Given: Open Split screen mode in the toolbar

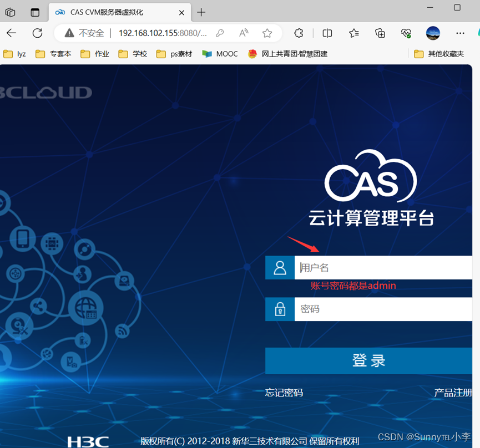Looking at the screenshot, I should point(327,33).
